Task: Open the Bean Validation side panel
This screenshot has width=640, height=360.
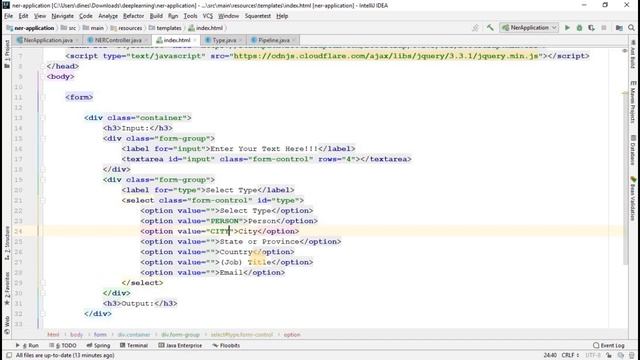Action: coord(633,198)
